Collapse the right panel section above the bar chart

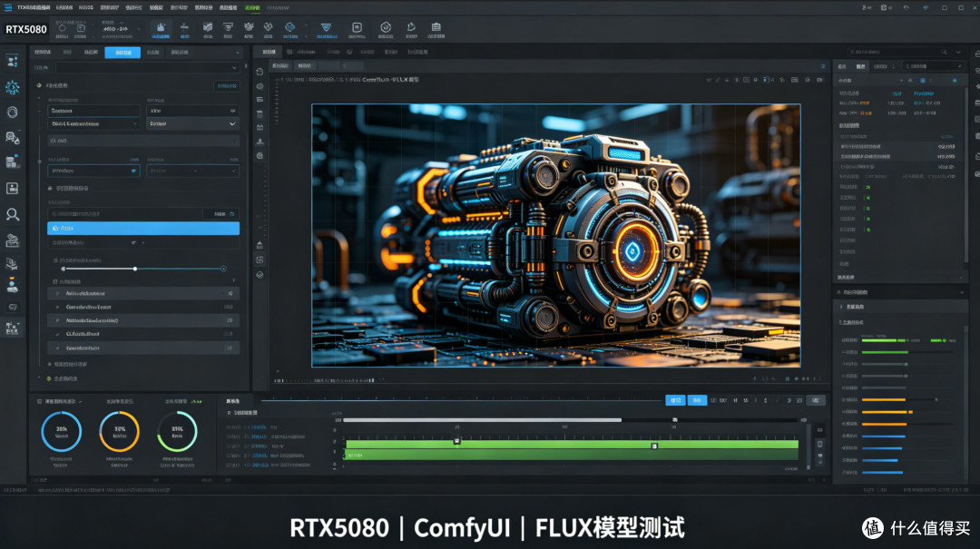click(x=962, y=292)
